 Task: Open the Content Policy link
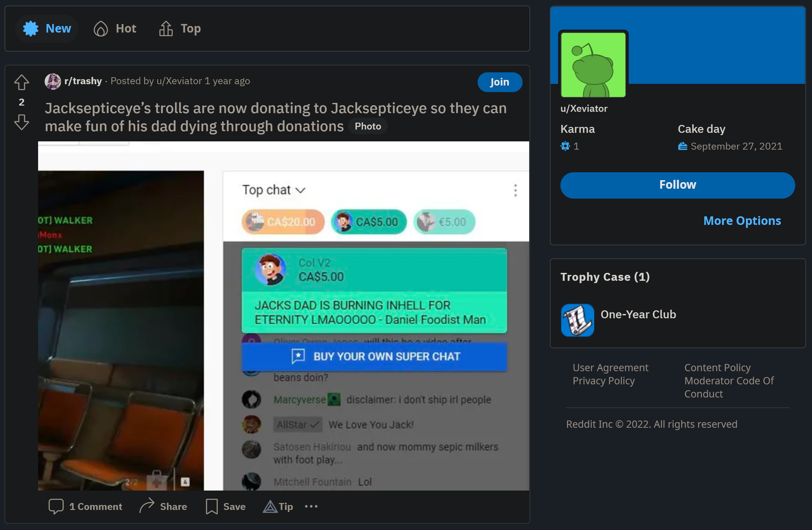click(717, 368)
